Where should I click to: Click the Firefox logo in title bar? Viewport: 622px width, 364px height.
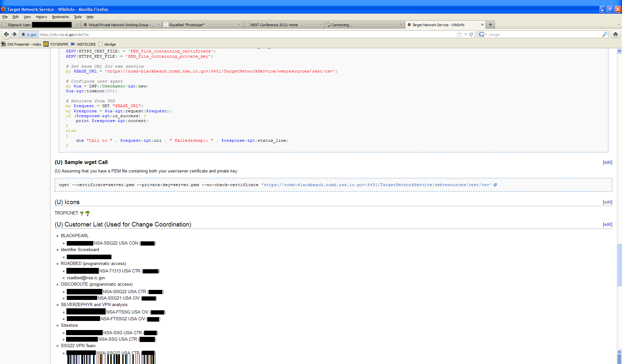tap(3, 9)
